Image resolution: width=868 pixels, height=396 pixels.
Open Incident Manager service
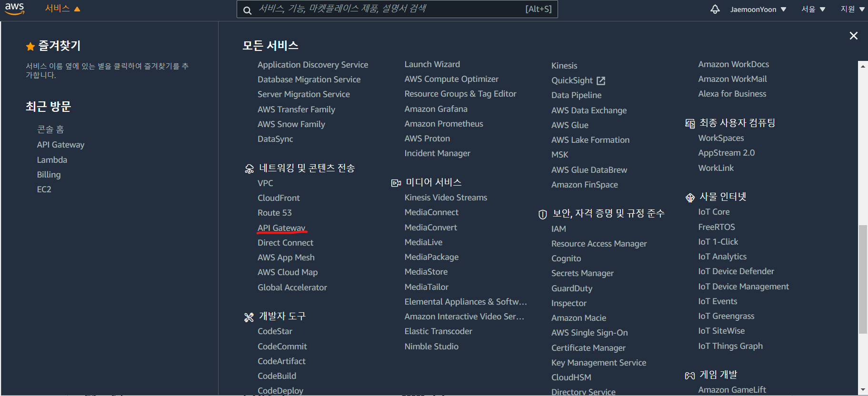(x=437, y=153)
